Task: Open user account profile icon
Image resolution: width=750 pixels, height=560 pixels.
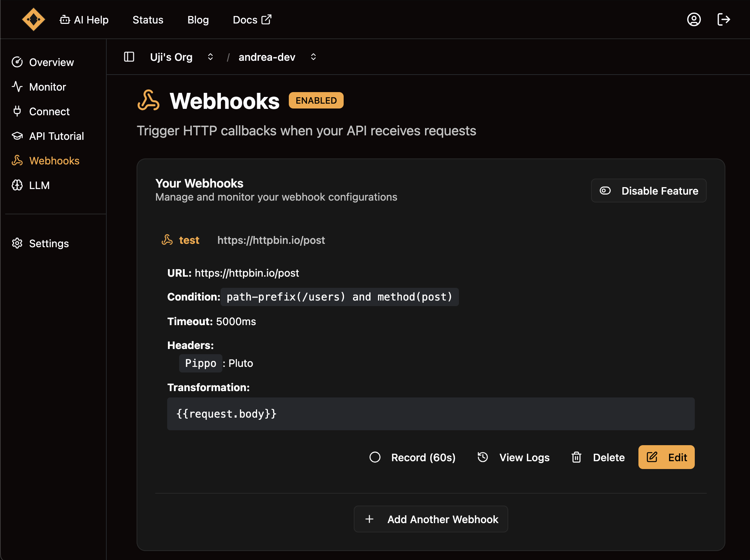Action: point(694,19)
